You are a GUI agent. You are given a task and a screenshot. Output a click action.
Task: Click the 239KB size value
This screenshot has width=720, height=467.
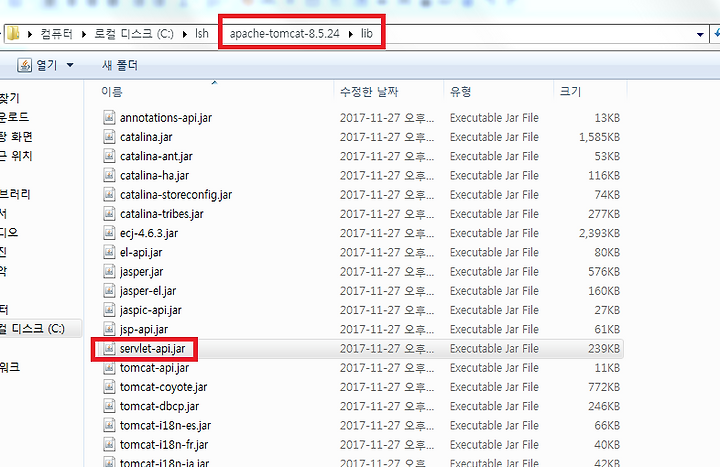604,349
